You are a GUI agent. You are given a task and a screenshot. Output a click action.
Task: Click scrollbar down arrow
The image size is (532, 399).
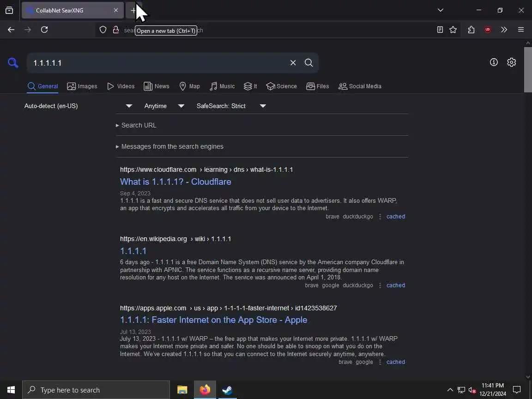[527, 377]
